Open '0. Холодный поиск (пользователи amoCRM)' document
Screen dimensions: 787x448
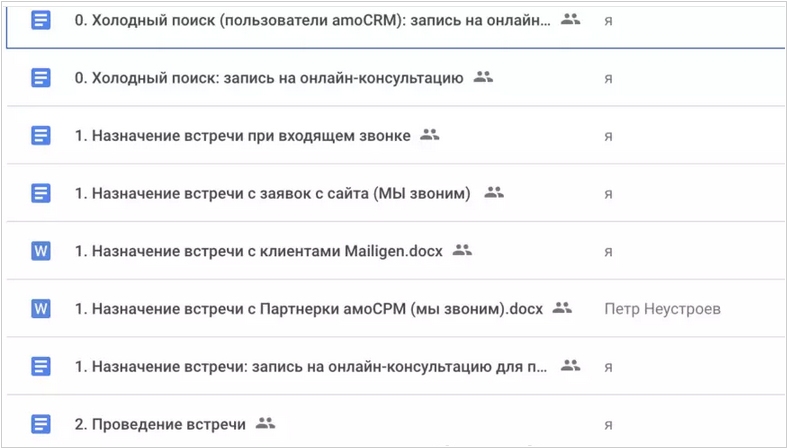[x=312, y=21]
